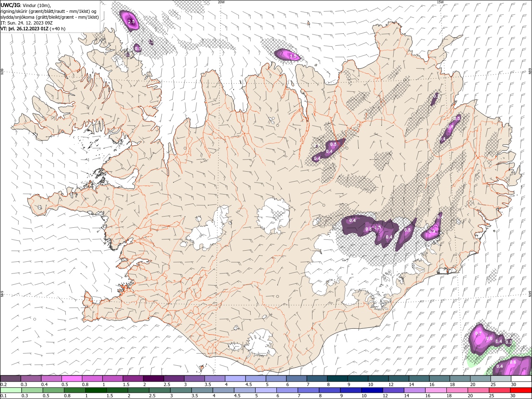The height and width of the screenshot is (399, 532).
Task: Click the magenta snow blob off the north coast
Action: (x=287, y=54)
